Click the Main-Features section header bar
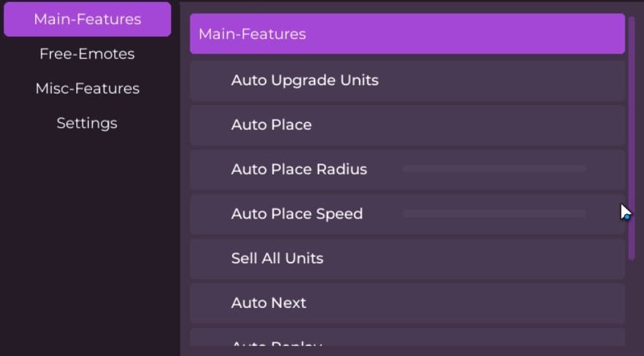The image size is (644, 356). pyautogui.click(x=407, y=34)
